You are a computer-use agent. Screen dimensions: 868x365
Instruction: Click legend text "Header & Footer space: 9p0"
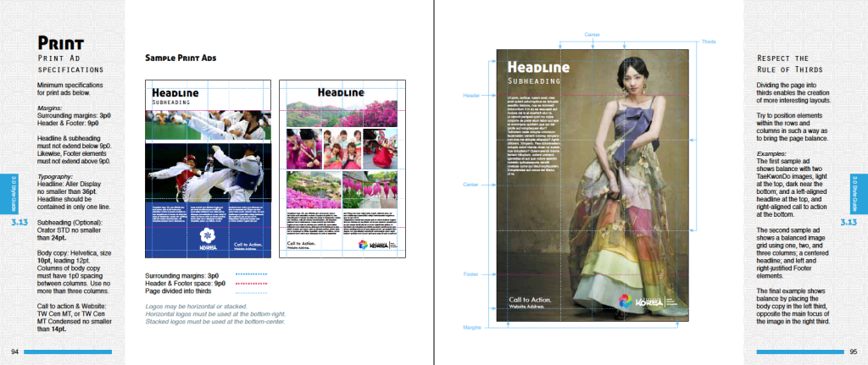click(x=185, y=283)
